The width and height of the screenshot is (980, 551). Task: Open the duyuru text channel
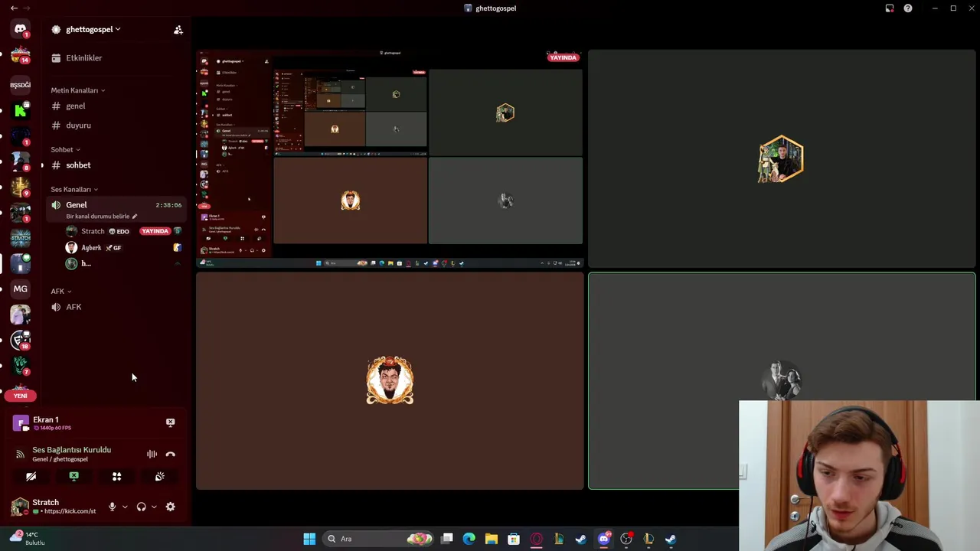point(78,126)
